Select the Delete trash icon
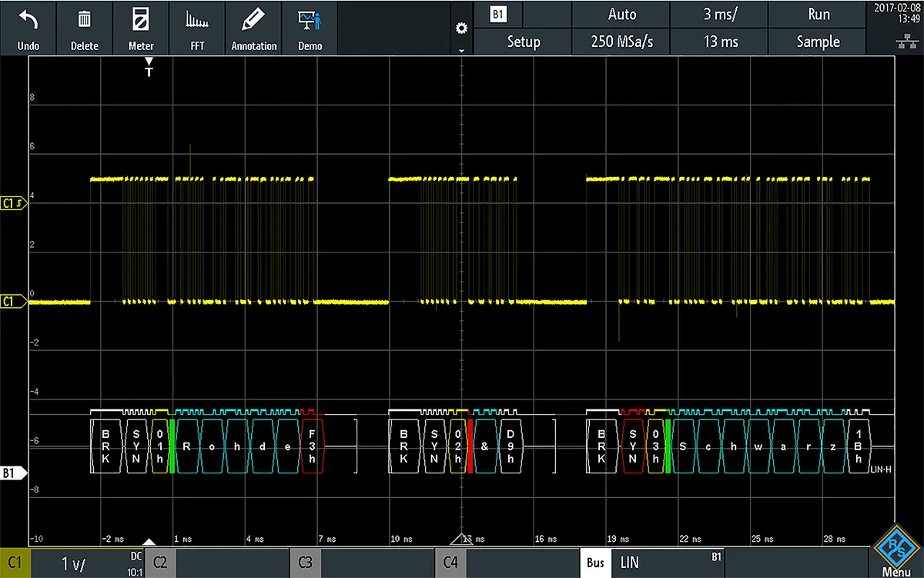The height and width of the screenshot is (578, 924). tap(85, 19)
